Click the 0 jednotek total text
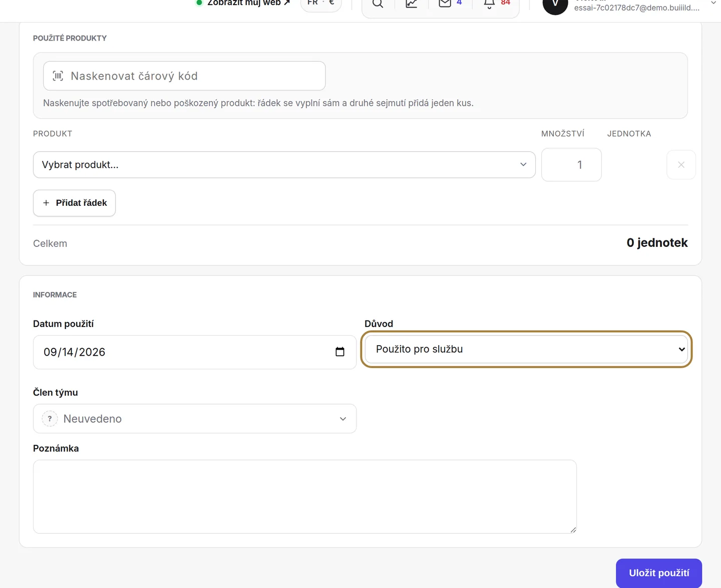Screen dimensions: 721x588 (x=657, y=243)
